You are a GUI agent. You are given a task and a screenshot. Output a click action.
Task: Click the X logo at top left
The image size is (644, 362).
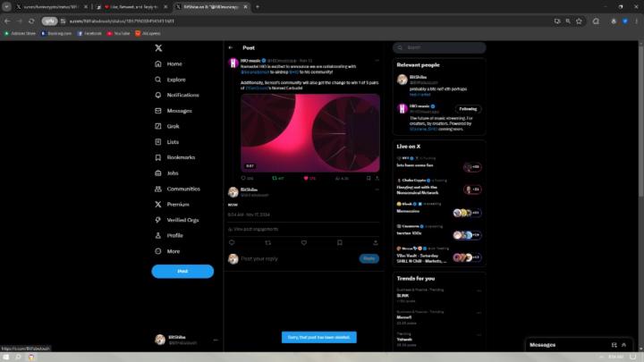158,47
